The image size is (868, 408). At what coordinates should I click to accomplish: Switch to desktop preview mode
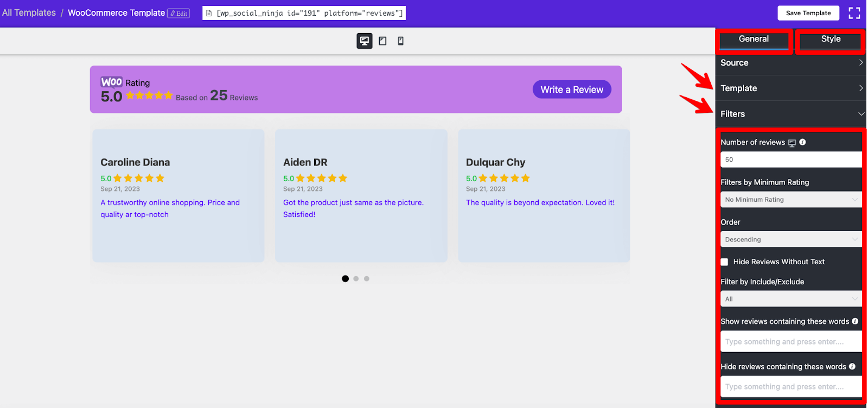[365, 41]
